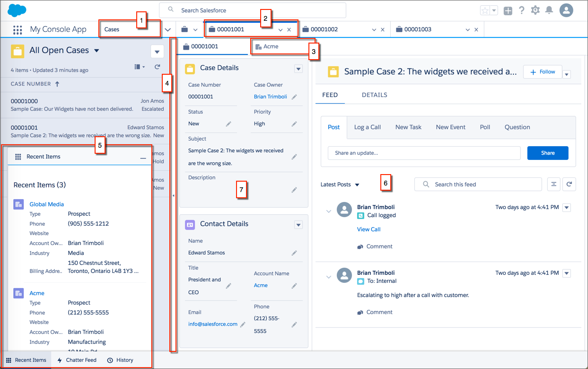588x369 pixels.
Task: Open the Chatter Feed utility
Action: pyautogui.click(x=77, y=360)
